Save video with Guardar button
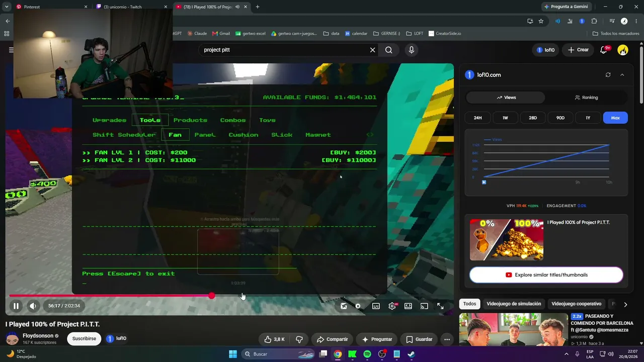The height and width of the screenshot is (362, 644). (419, 339)
